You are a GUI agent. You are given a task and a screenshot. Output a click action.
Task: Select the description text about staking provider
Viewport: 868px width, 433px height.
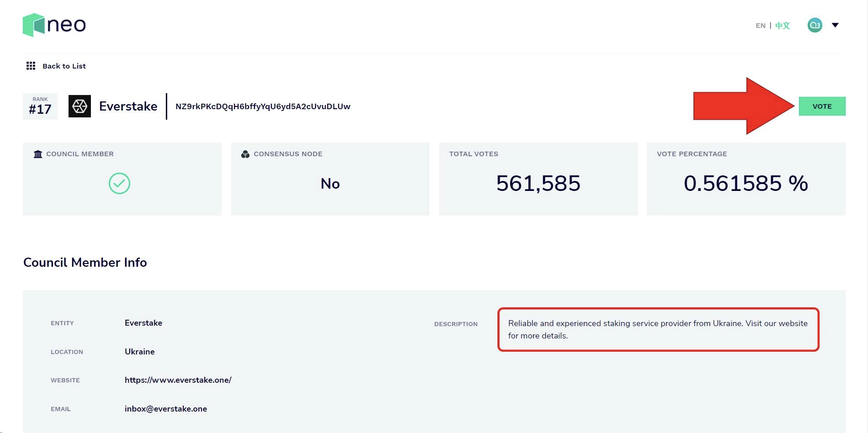click(x=658, y=329)
